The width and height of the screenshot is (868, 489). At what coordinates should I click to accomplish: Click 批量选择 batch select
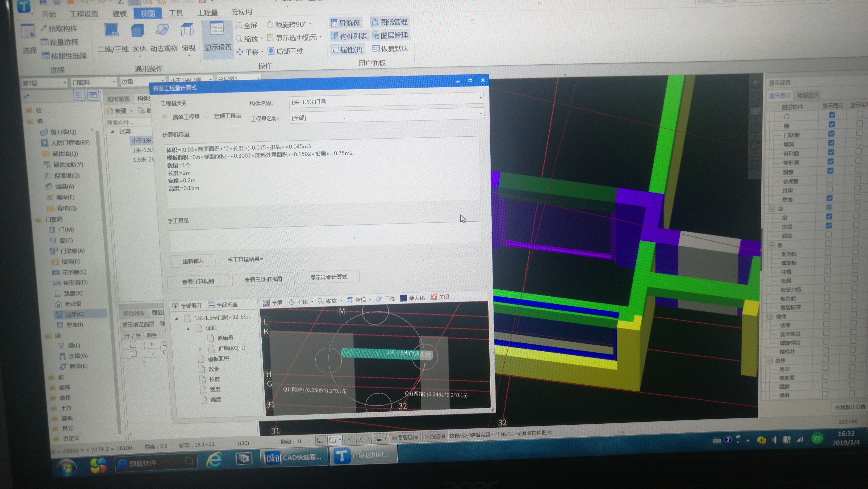[60, 42]
